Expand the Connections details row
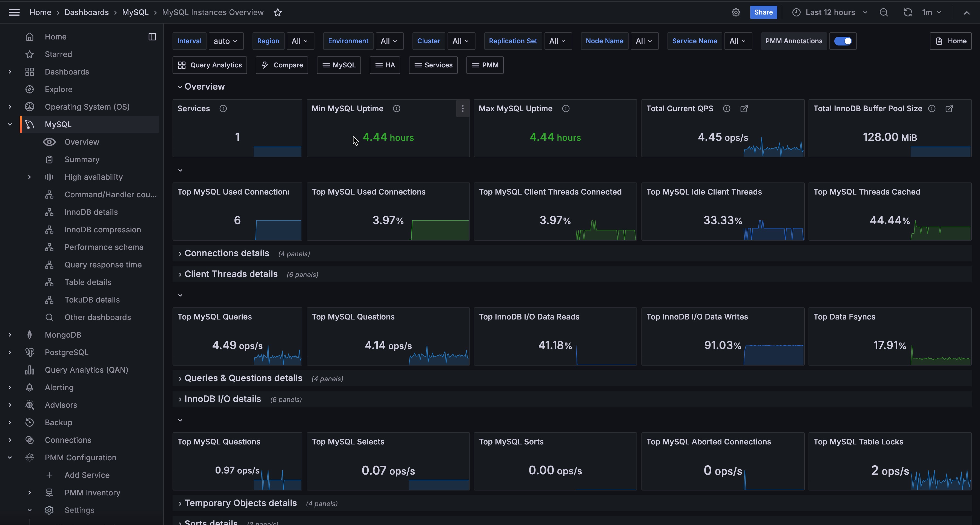980x525 pixels. [226, 253]
